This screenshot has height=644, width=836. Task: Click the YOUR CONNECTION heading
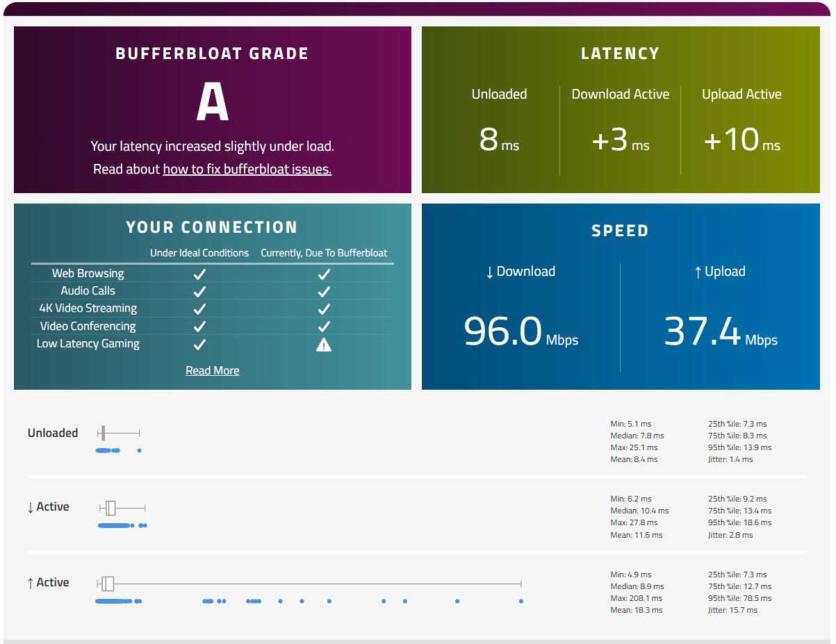[212, 227]
